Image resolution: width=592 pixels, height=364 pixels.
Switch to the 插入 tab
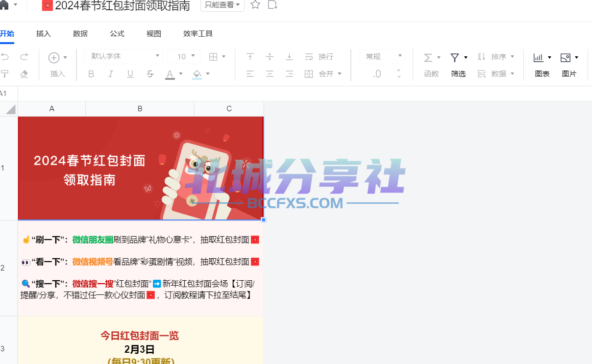tap(44, 34)
